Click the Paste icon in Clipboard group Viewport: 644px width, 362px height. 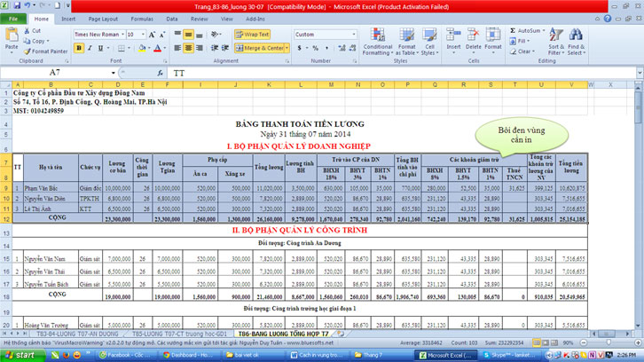point(12,35)
